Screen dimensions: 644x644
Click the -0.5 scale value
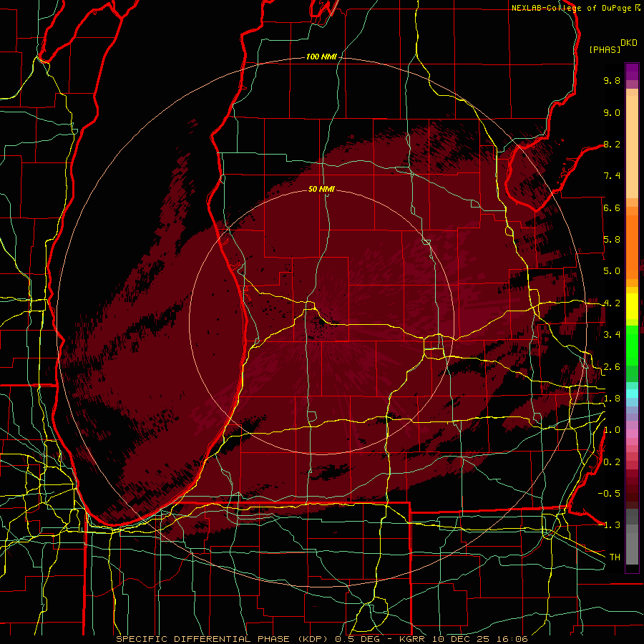tap(609, 494)
